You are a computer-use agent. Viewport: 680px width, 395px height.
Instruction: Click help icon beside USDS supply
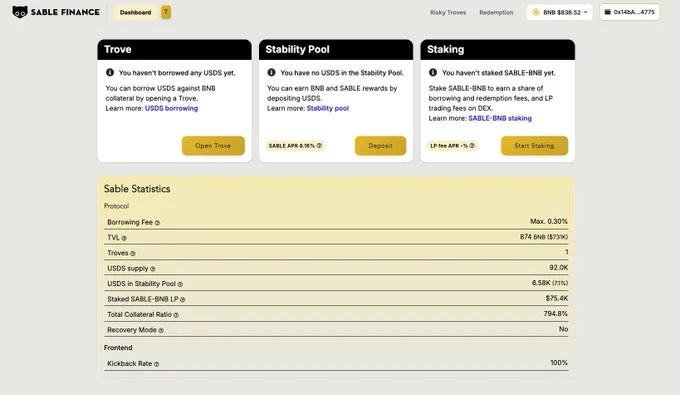pos(153,269)
